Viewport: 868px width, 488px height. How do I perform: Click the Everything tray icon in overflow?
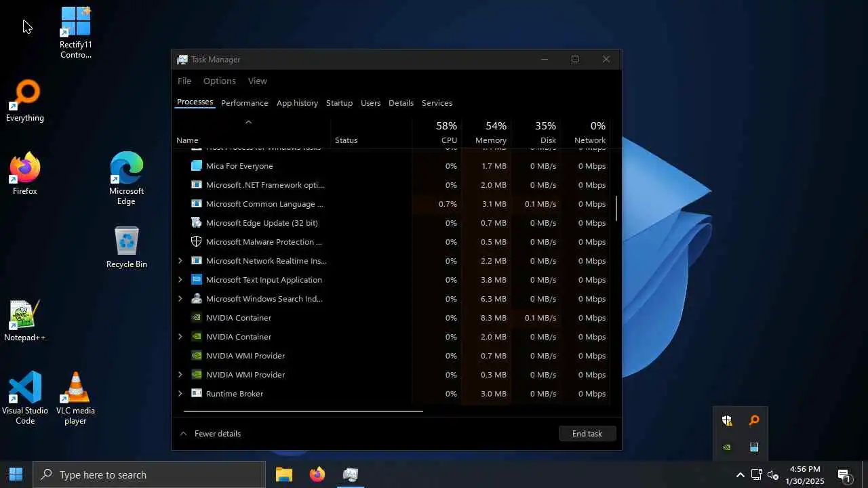(753, 421)
